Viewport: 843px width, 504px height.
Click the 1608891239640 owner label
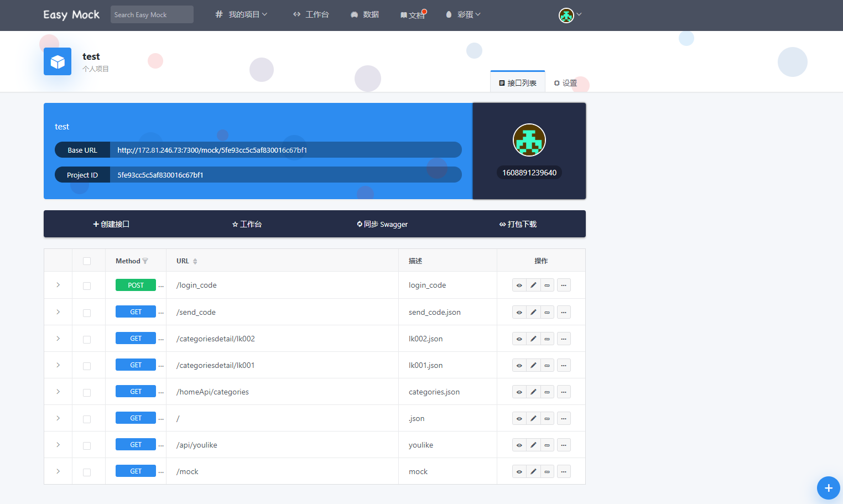[529, 173]
